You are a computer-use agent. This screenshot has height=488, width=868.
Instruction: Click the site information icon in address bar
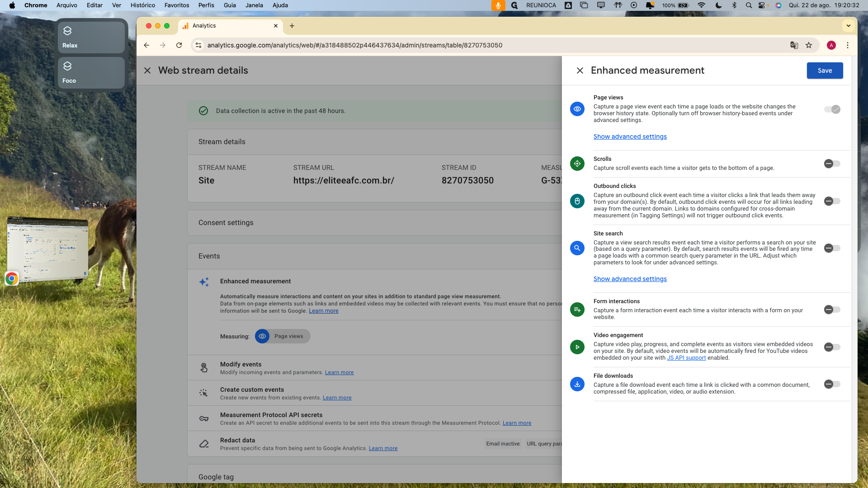click(x=198, y=45)
